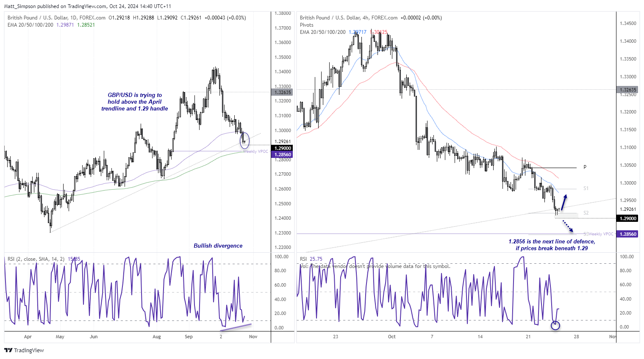Click the S2 pivot level label
The image size is (644, 359).
pyautogui.click(x=586, y=213)
